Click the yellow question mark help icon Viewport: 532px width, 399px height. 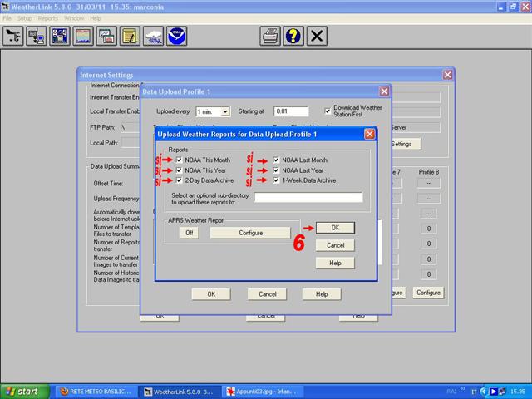tap(293, 36)
